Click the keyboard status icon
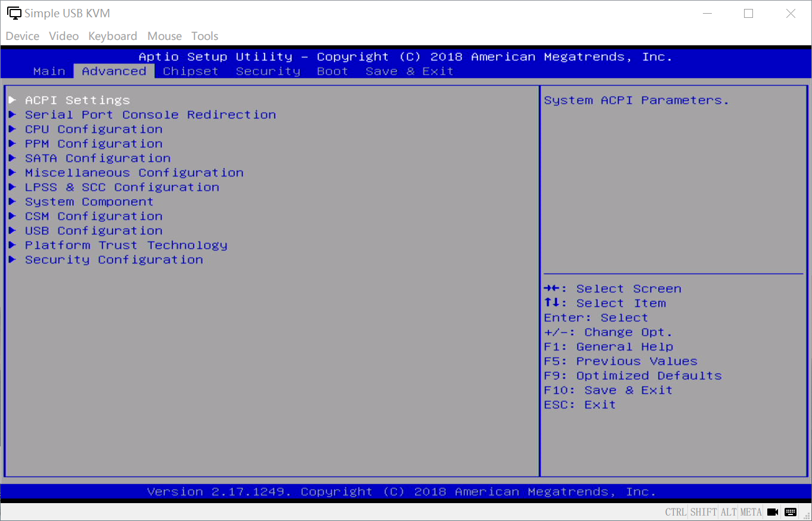 [x=791, y=512]
